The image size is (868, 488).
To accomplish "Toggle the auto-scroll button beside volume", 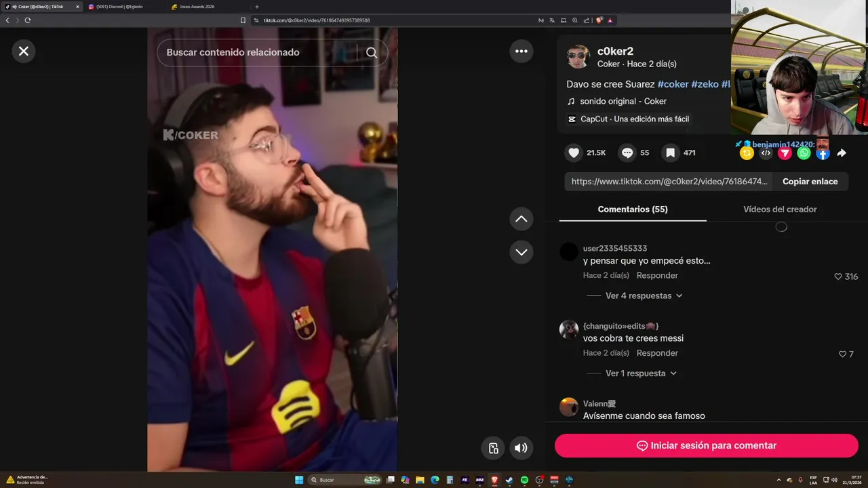I will [x=494, y=448].
